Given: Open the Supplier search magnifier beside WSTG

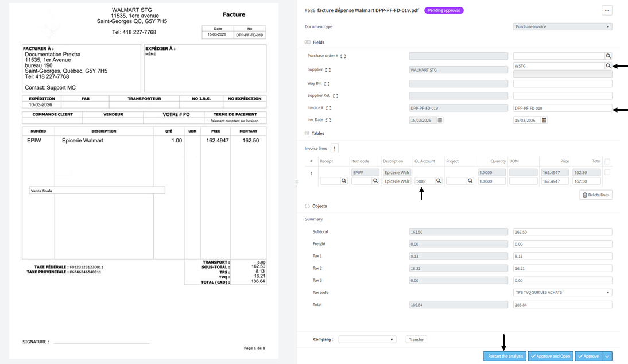Looking at the screenshot, I should point(608,65).
